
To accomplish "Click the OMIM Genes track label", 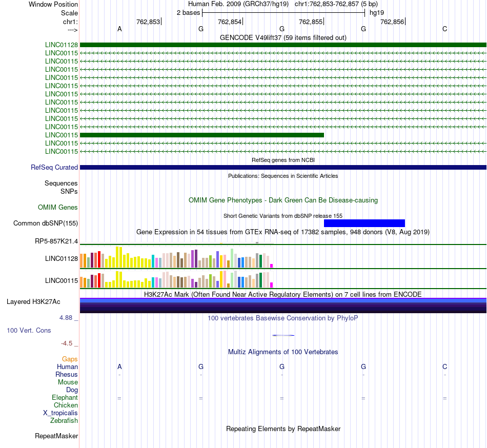I will click(57, 208).
